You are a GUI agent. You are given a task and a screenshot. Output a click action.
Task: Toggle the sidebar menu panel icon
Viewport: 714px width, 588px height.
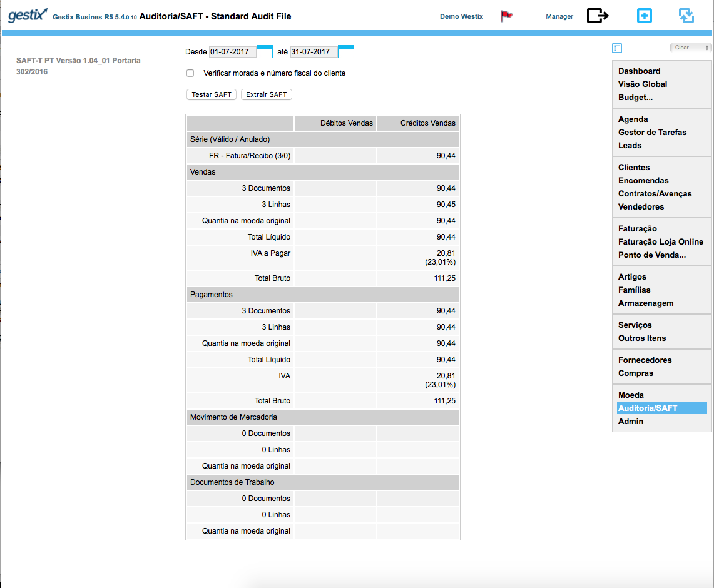coord(617,48)
